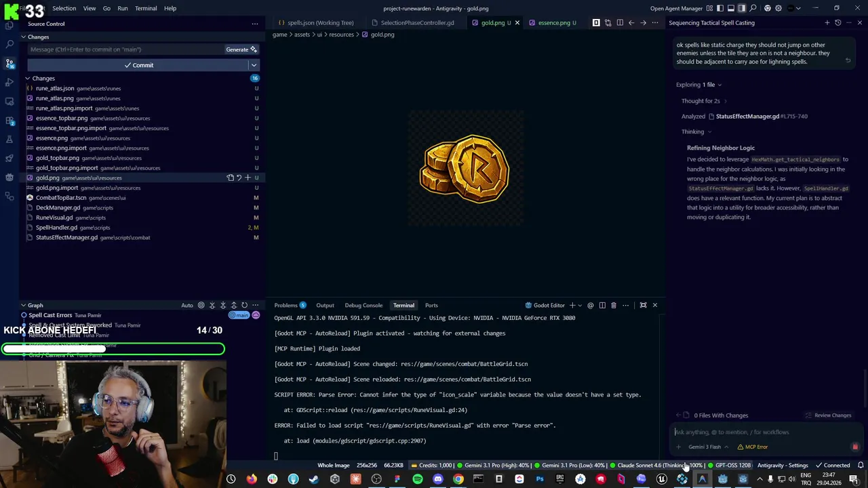Open the Testing flask icon view
868x488 pixels.
click(x=9, y=139)
